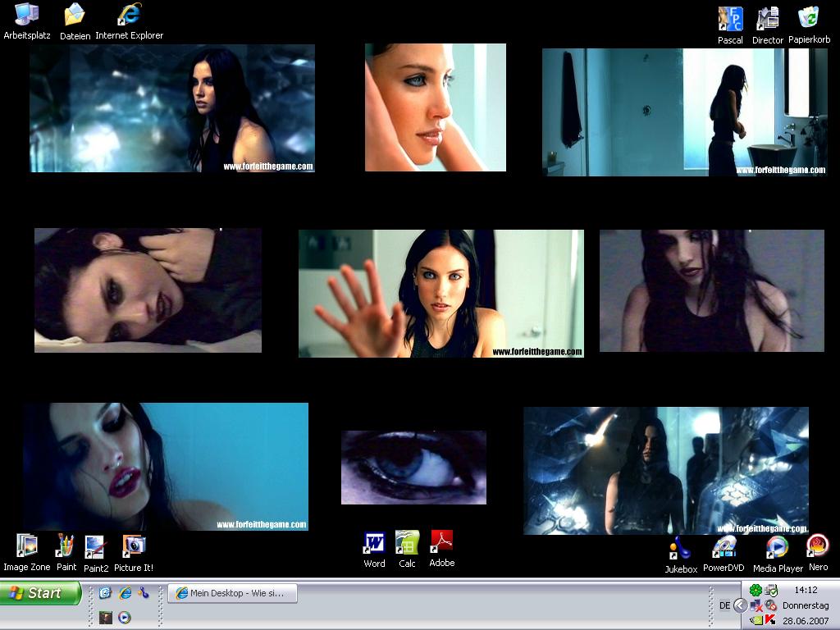Select the Image Zone desktop shortcut

(27, 546)
